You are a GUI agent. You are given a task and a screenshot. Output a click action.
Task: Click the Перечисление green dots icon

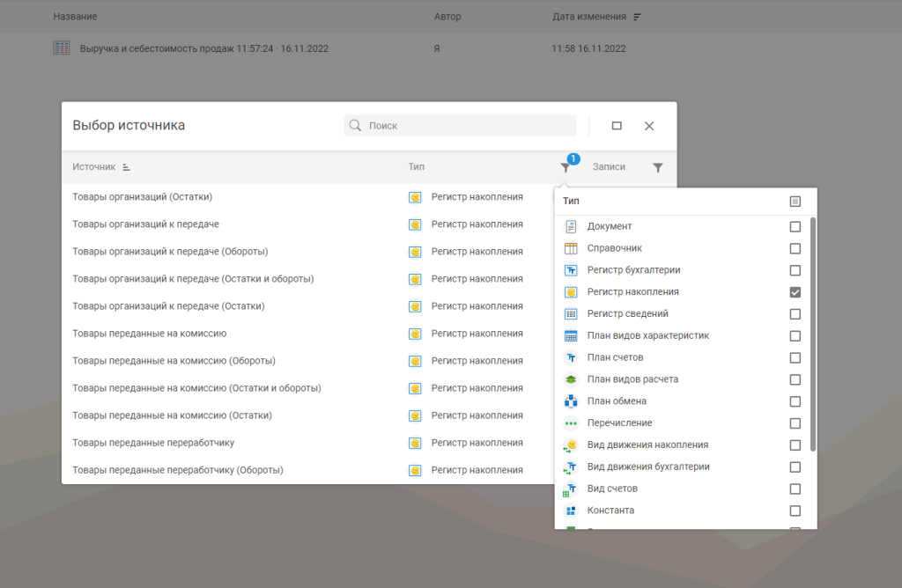571,423
